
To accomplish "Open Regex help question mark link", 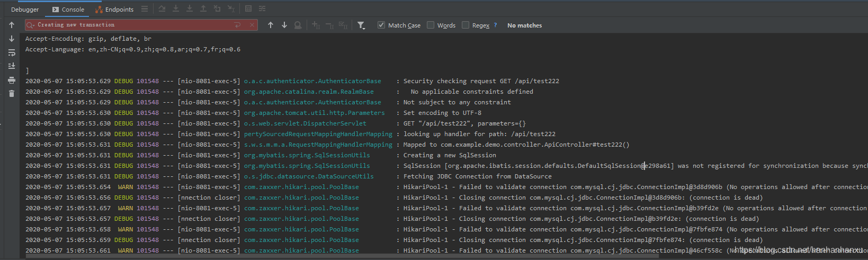I will click(495, 25).
